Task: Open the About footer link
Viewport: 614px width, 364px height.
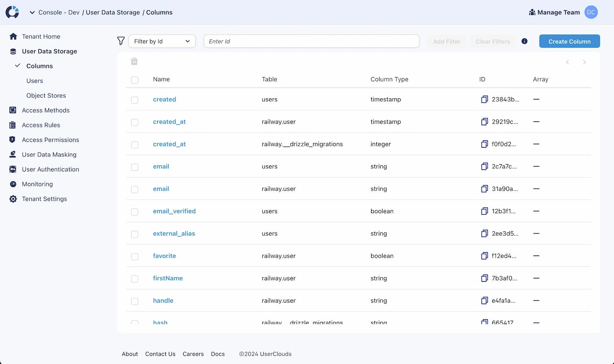Action: coord(130,354)
